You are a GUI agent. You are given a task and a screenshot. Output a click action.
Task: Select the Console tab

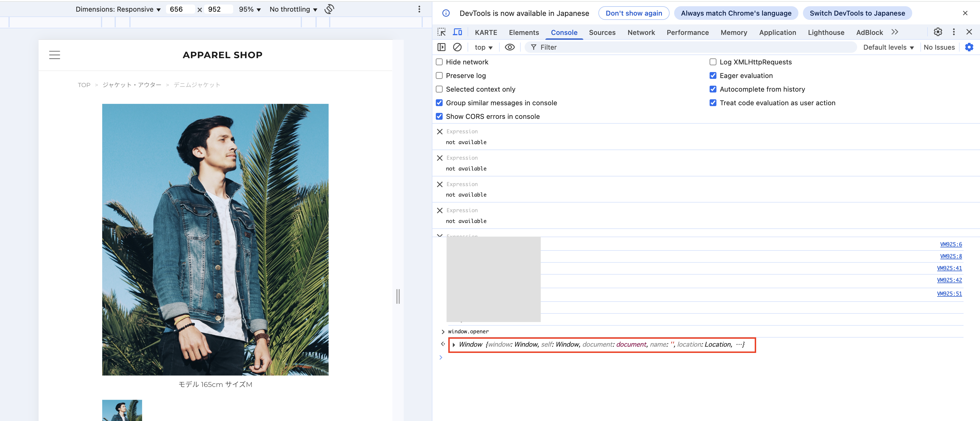(564, 32)
